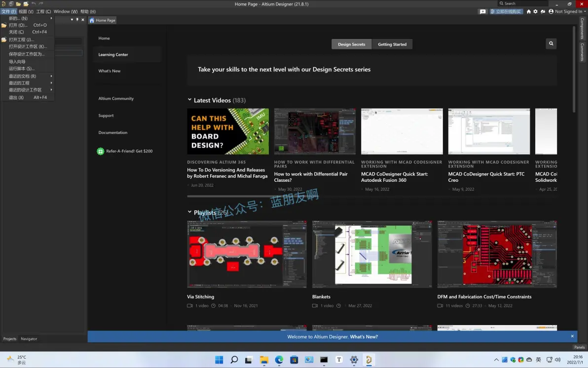Choose 导入向导 menu item
The height and width of the screenshot is (368, 588).
27,62
